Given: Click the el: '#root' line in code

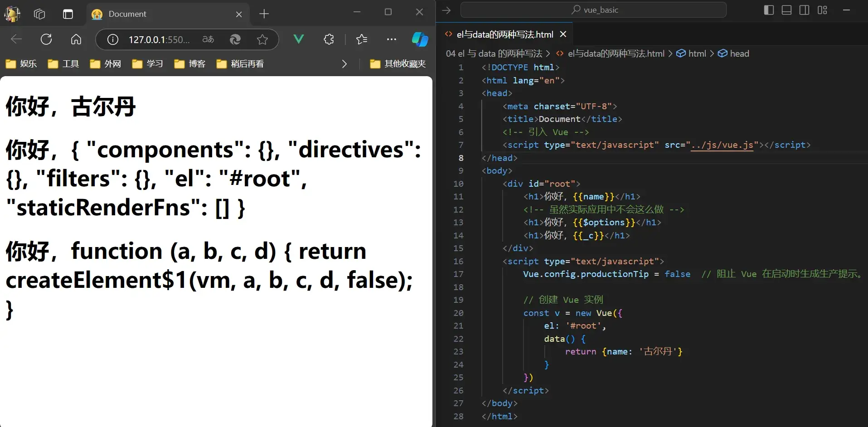Looking at the screenshot, I should [575, 326].
